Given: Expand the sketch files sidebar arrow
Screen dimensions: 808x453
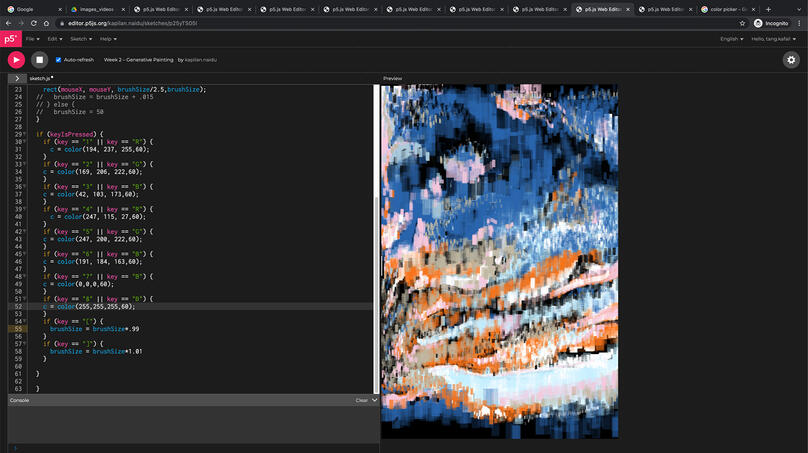Looking at the screenshot, I should click(17, 77).
